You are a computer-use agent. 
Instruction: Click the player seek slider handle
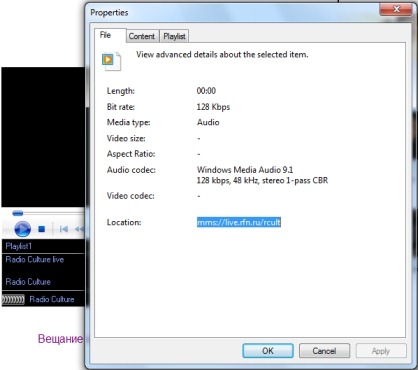tap(18, 213)
